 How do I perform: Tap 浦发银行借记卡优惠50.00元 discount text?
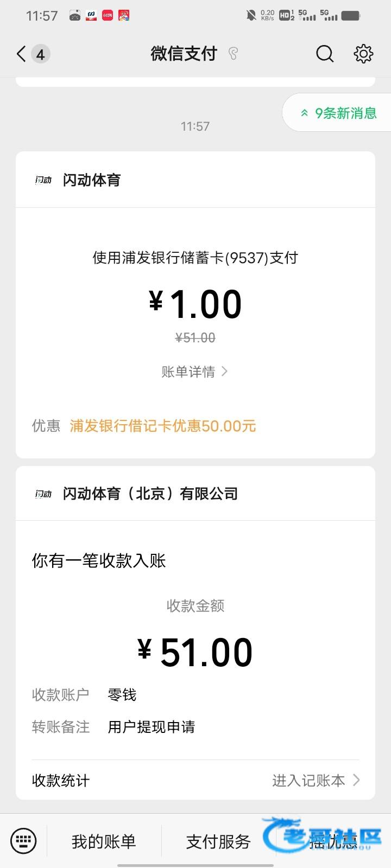(163, 426)
